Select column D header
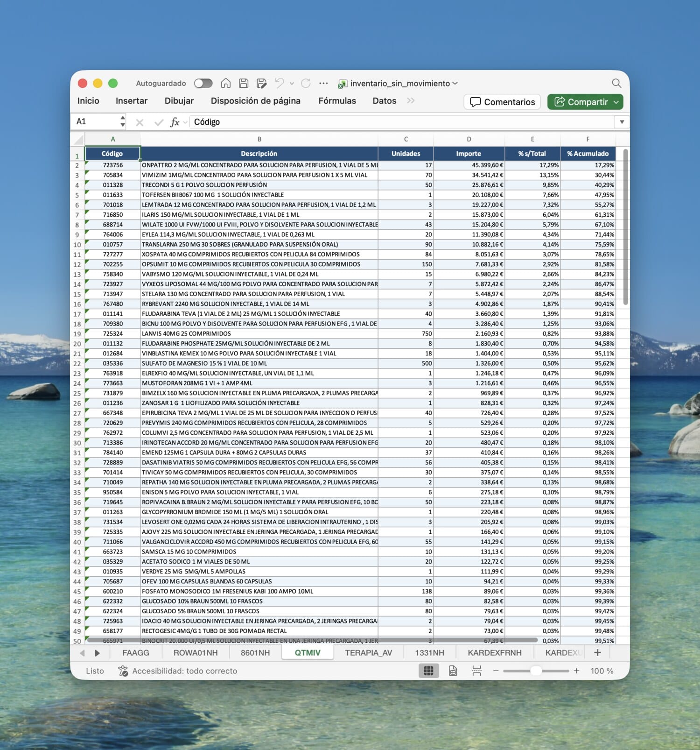700x750 pixels. click(x=469, y=139)
